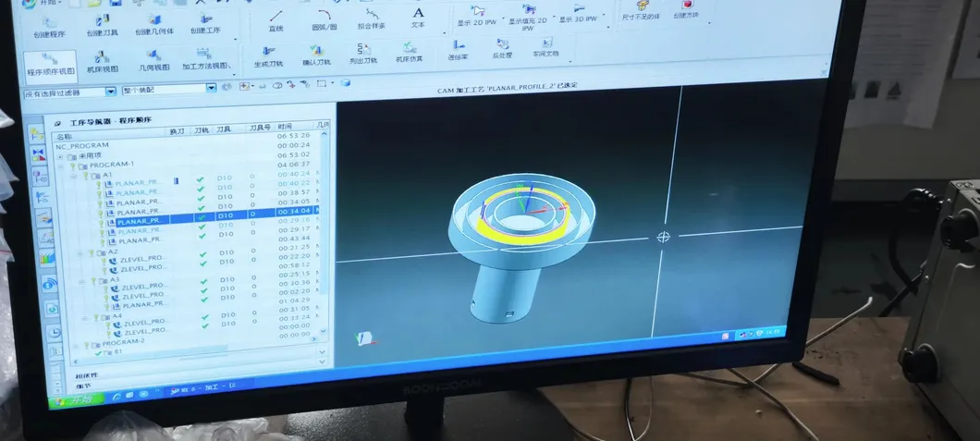
Task: Click the Windows Start (开始) button
Action: click(x=76, y=400)
